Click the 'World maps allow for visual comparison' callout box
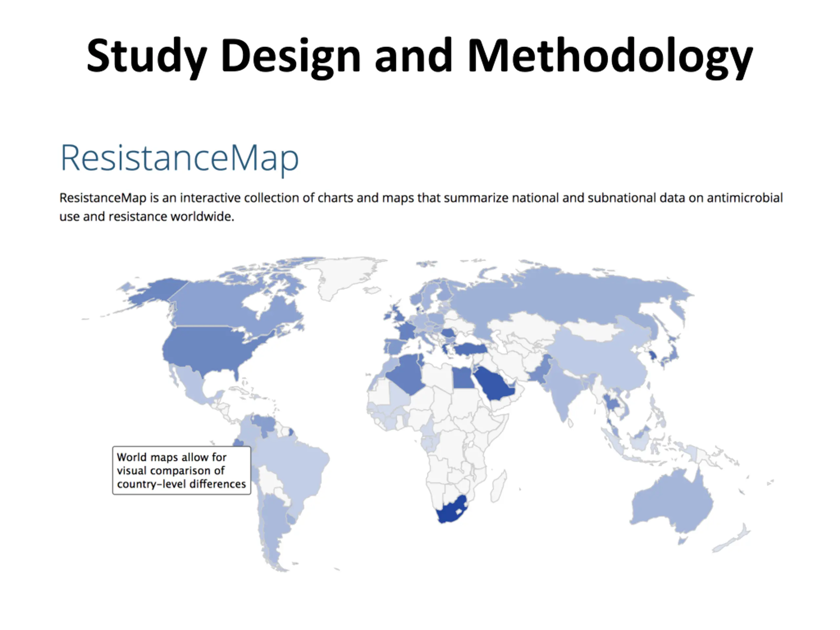This screenshot has height=630, width=840. [181, 471]
